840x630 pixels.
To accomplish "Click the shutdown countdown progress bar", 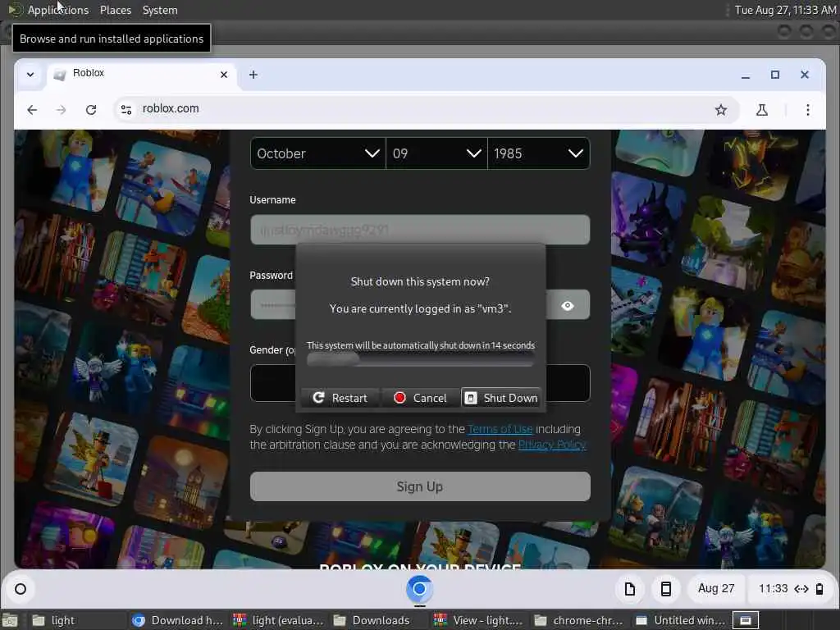I will click(420, 359).
